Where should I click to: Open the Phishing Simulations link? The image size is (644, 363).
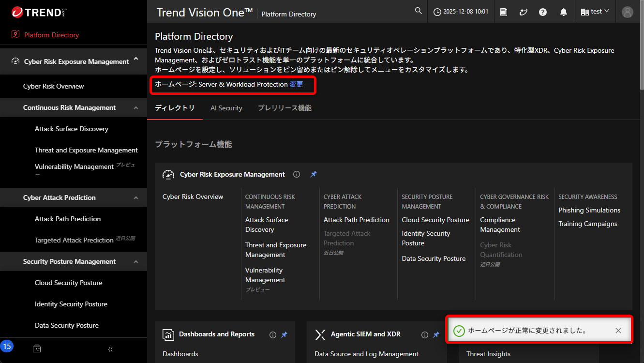tap(589, 210)
